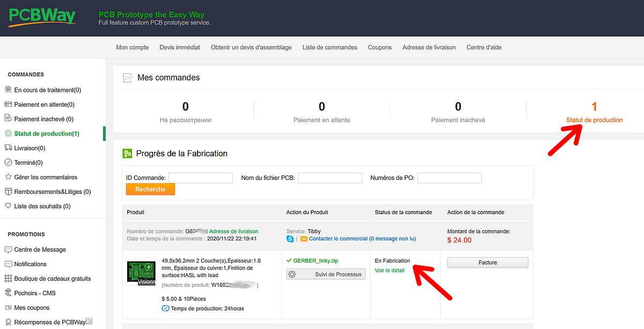Image resolution: width=644 pixels, height=329 pixels.
Task: Click the Status de la commande column header
Action: 403,212
